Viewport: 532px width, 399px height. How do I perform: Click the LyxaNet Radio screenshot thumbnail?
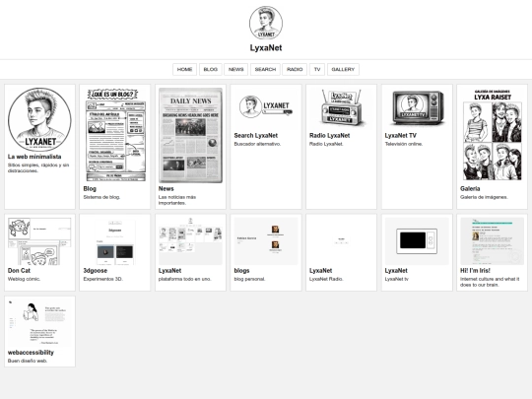[341, 241]
